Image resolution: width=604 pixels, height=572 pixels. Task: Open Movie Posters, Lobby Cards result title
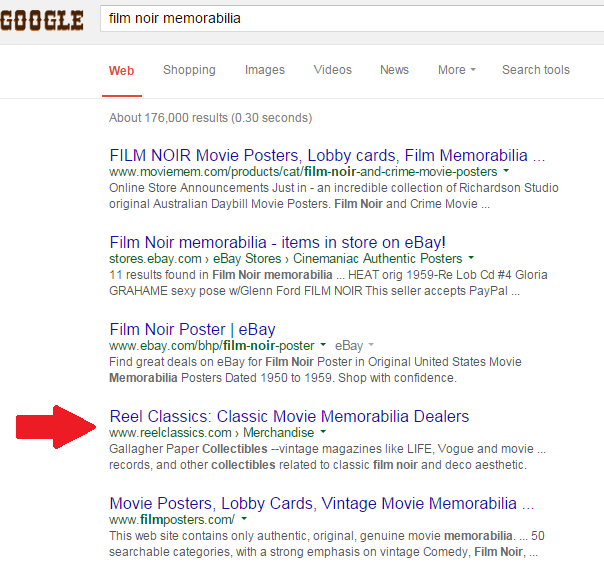click(321, 502)
